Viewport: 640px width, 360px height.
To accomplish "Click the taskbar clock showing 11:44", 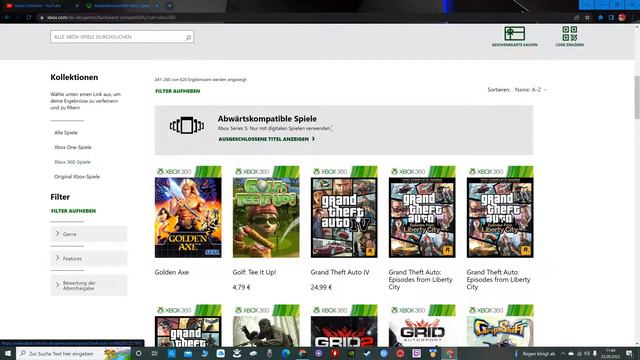I will pyautogui.click(x=611, y=353).
